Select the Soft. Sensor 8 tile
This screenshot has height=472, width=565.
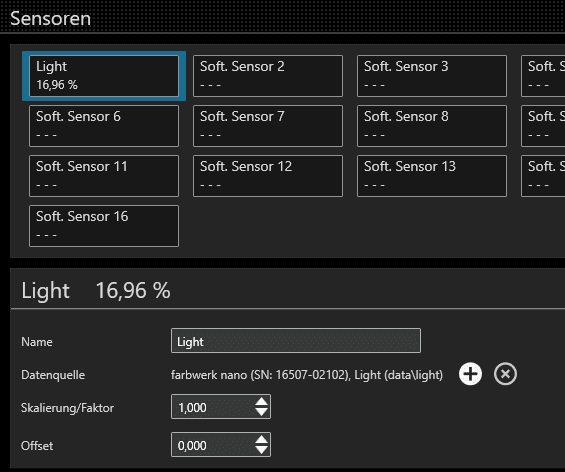tap(432, 126)
